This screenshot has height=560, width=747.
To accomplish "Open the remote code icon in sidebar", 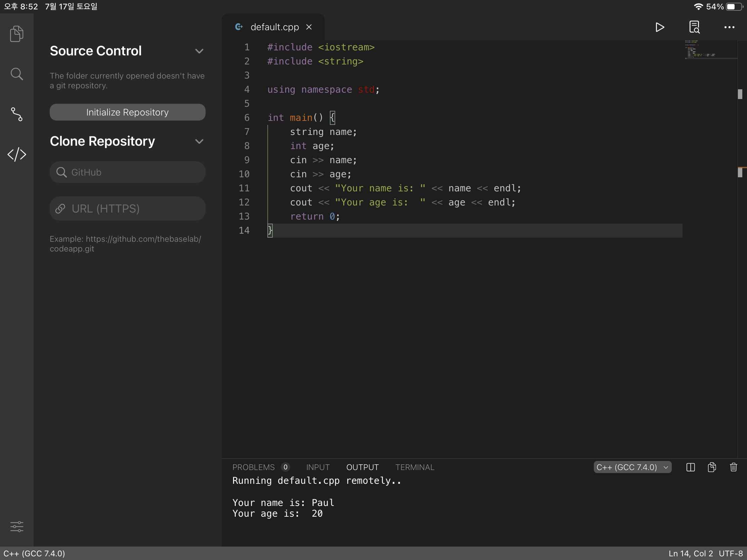I will (x=16, y=154).
